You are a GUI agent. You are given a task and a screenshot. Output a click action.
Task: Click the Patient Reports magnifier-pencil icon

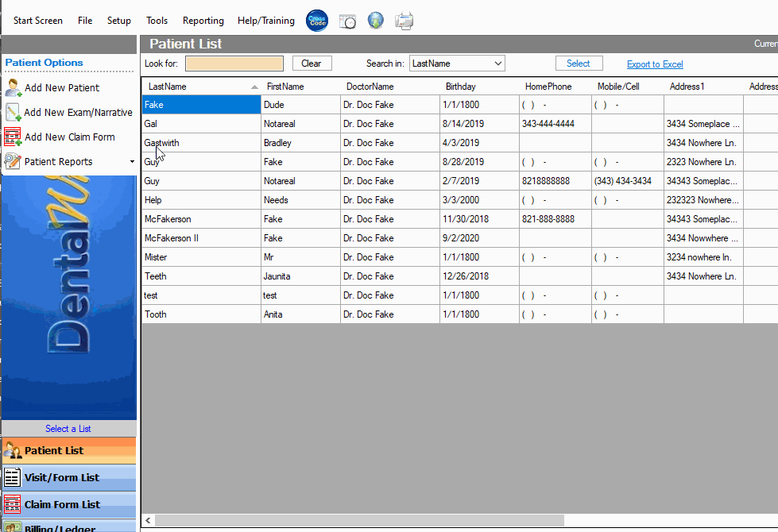(14, 161)
